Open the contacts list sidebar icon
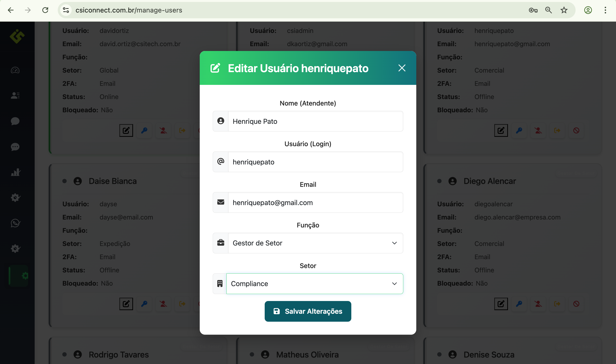 [x=15, y=95]
